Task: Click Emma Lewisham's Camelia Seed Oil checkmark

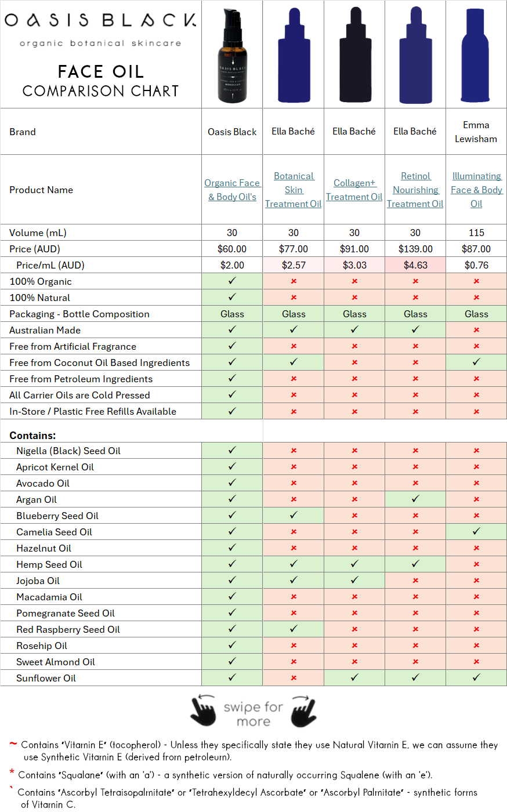Action: 476,531
